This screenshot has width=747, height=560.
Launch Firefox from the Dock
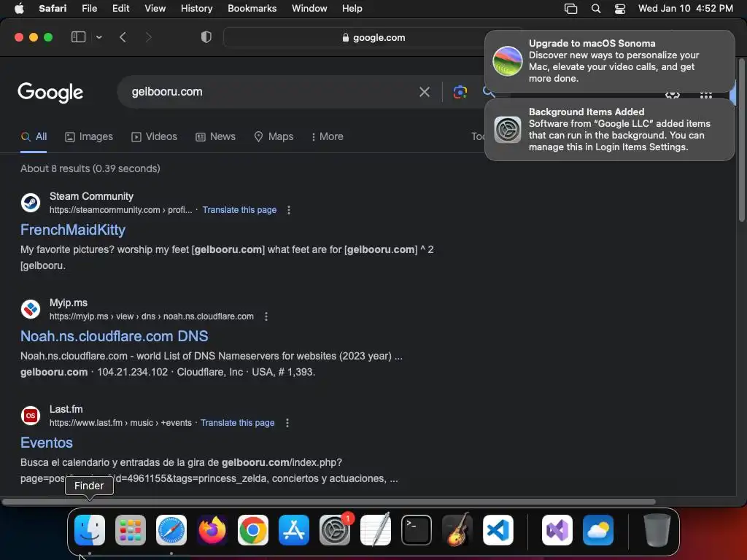point(212,529)
